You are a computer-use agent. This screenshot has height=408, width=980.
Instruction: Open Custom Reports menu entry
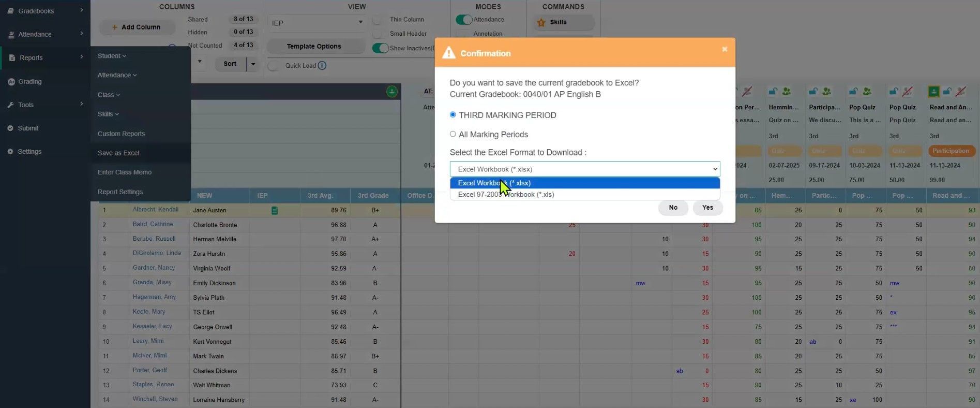(x=122, y=134)
